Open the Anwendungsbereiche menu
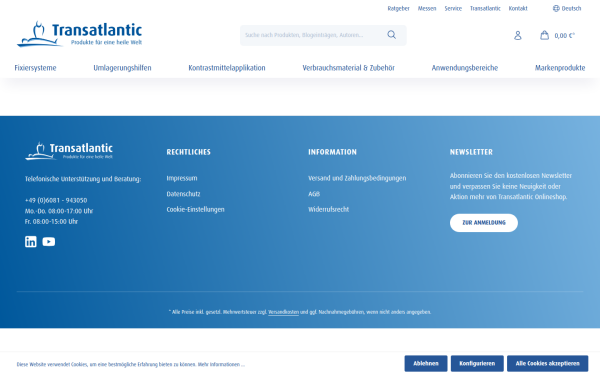This screenshot has height=375, width=600. [x=465, y=68]
